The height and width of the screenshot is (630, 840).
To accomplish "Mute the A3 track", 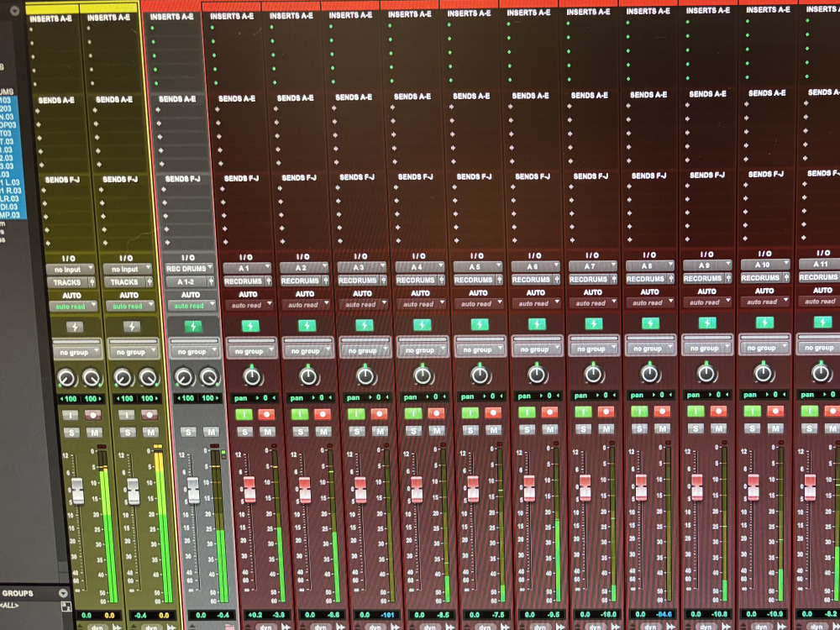I will 380,431.
